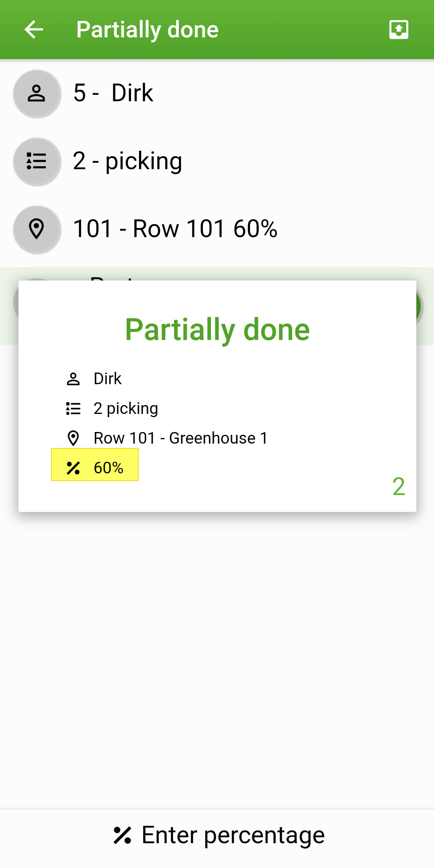Tap the person icon in popup card
The height and width of the screenshot is (868, 434).
(x=73, y=379)
